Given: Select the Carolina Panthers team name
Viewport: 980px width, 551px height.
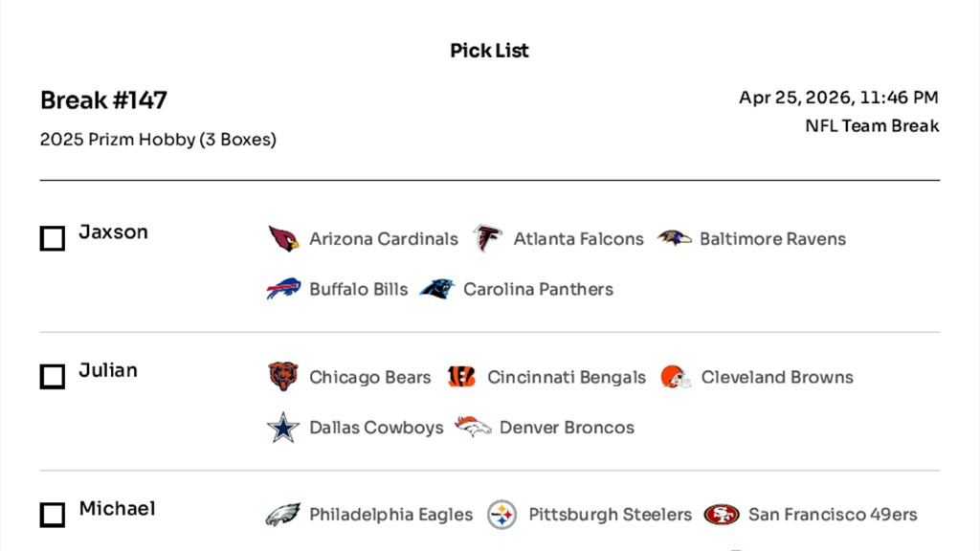Looking at the screenshot, I should coord(538,289).
